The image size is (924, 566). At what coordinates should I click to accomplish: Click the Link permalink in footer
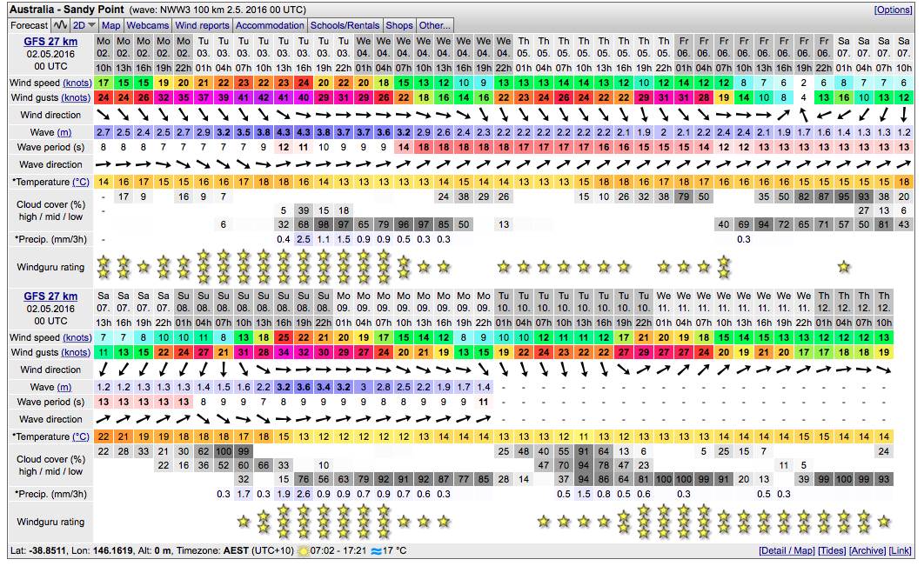(901, 551)
